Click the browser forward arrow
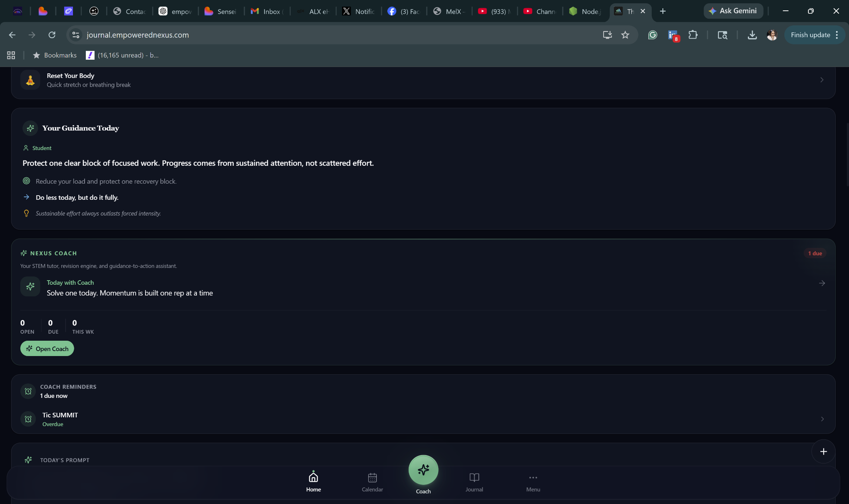This screenshot has width=849, height=504. pos(32,35)
